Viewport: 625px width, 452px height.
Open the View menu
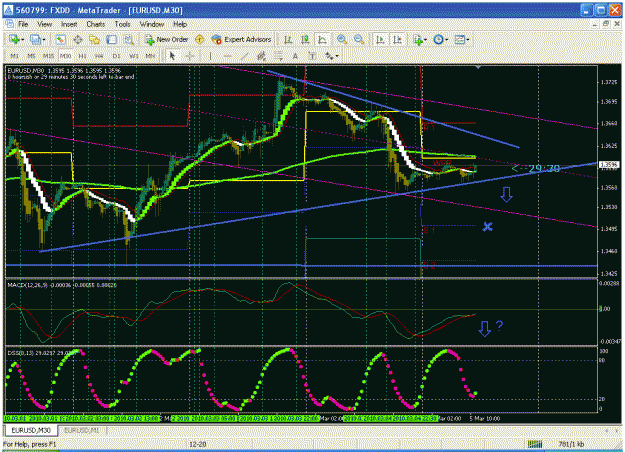point(45,24)
